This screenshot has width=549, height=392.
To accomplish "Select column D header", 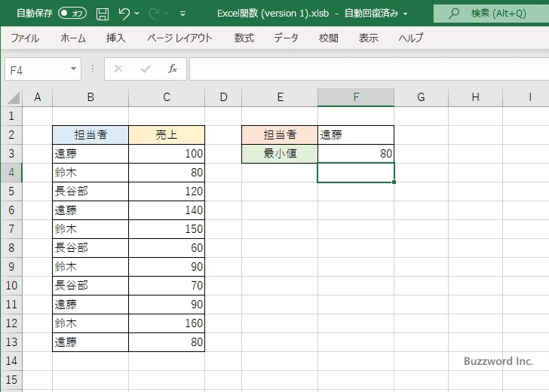I will [223, 97].
